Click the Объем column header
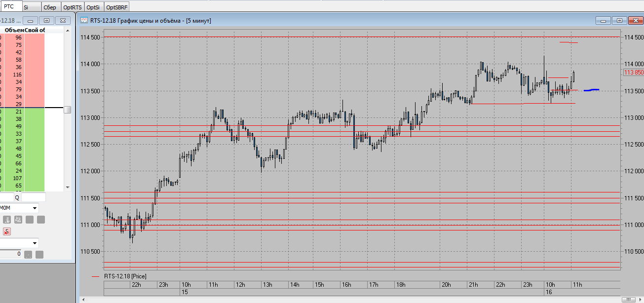644x303 pixels. pyautogui.click(x=15, y=30)
